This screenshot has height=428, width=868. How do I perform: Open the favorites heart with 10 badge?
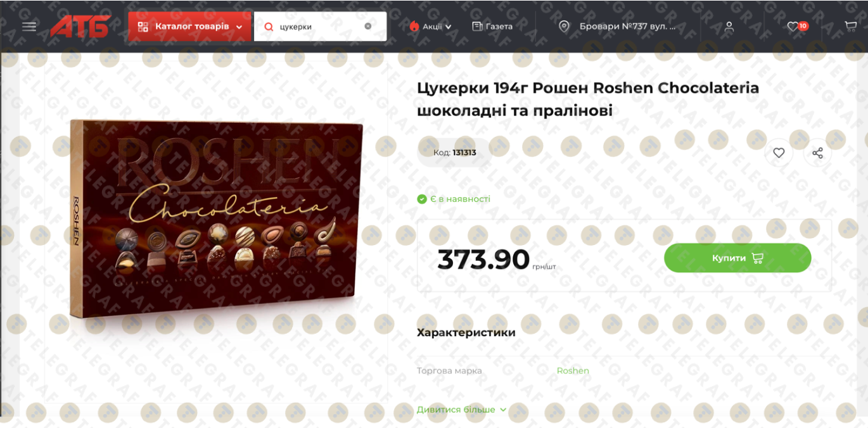[x=797, y=27]
